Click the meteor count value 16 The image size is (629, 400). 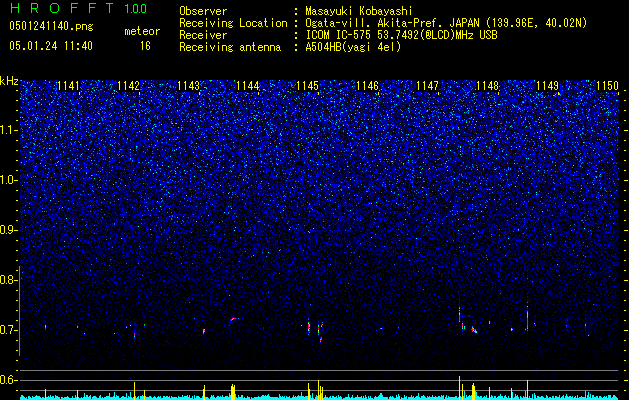145,46
